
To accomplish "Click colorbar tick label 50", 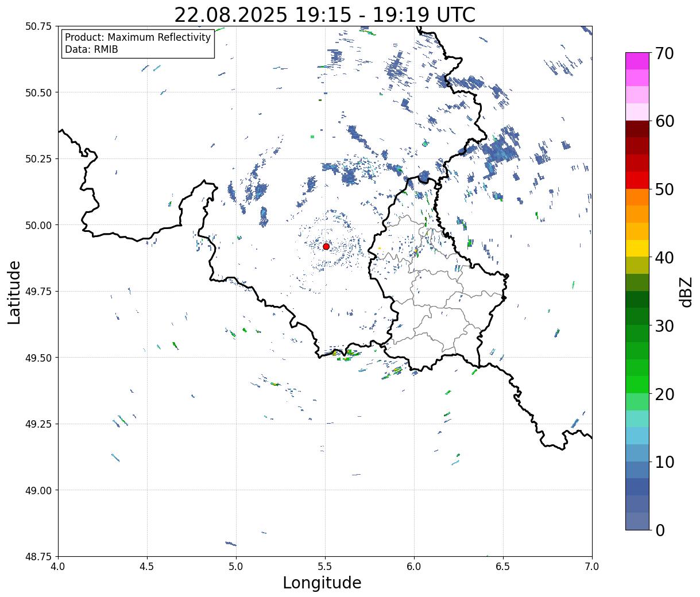I will pyautogui.click(x=665, y=189).
